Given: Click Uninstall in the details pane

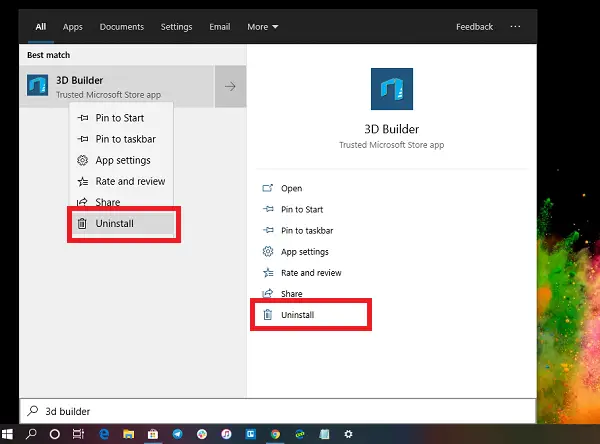Looking at the screenshot, I should (x=297, y=315).
